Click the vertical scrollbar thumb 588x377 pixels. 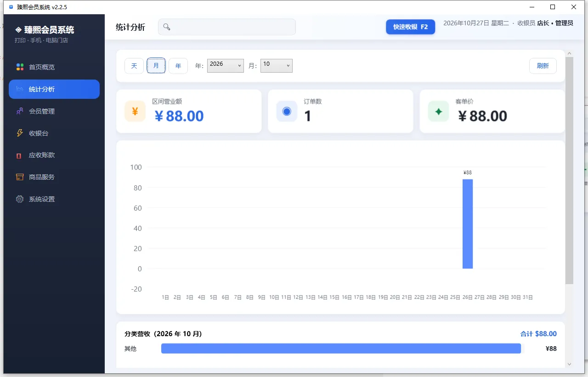pos(570,171)
